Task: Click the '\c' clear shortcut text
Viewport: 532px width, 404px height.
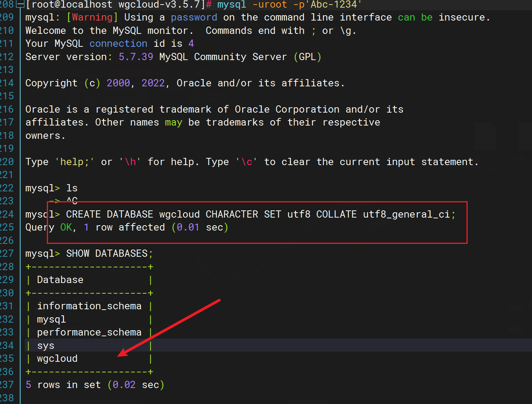Action: (246, 162)
